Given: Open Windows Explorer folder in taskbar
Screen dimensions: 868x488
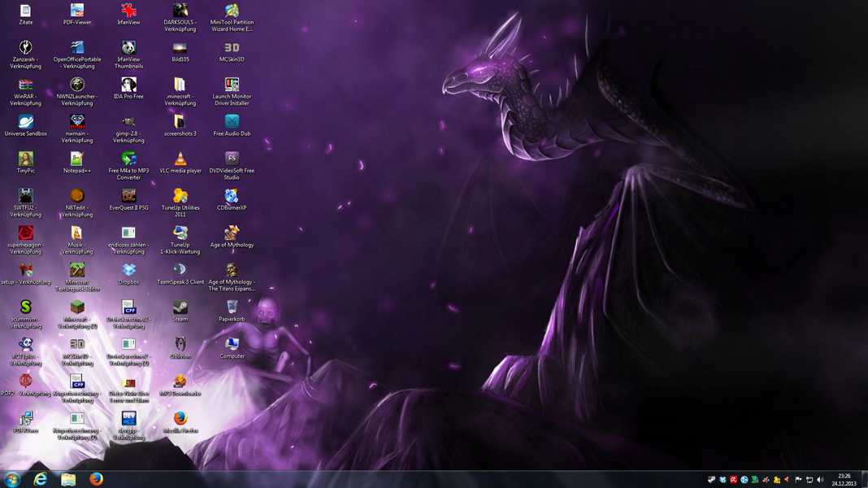Looking at the screenshot, I should point(68,479).
